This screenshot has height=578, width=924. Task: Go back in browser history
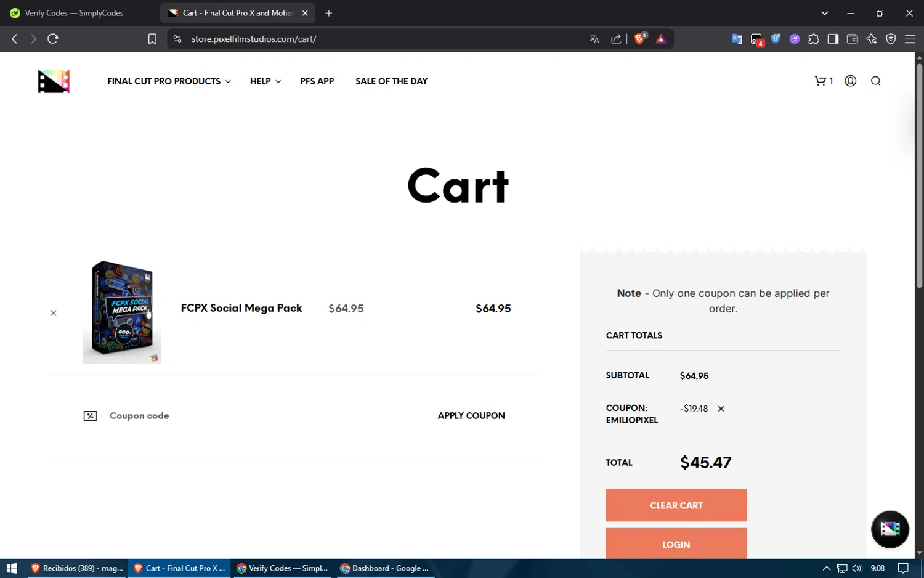(x=15, y=39)
